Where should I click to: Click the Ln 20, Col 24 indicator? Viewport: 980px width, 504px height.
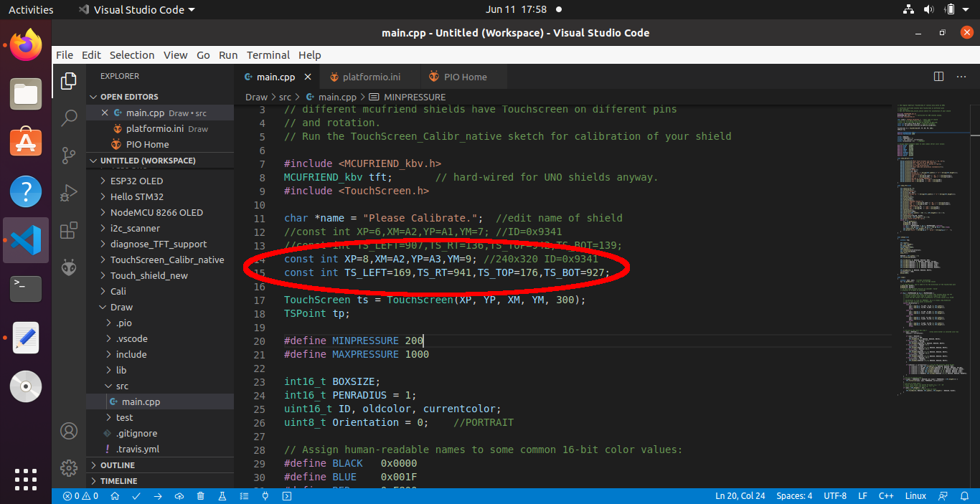click(740, 496)
